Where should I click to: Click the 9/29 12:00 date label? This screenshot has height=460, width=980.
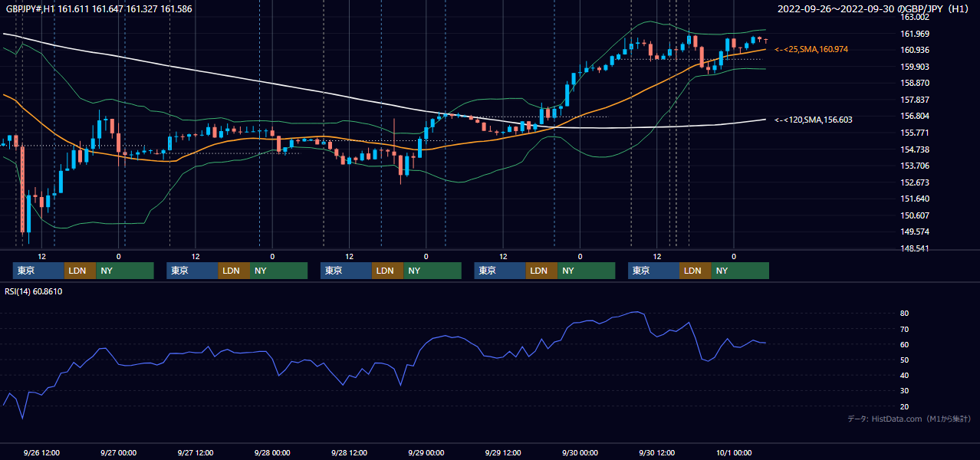[503, 453]
